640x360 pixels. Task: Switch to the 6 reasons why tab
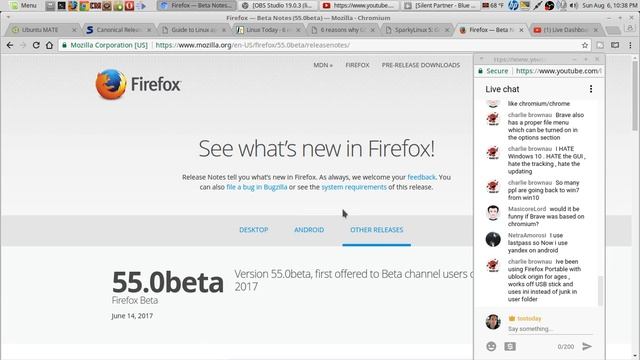tap(342, 30)
